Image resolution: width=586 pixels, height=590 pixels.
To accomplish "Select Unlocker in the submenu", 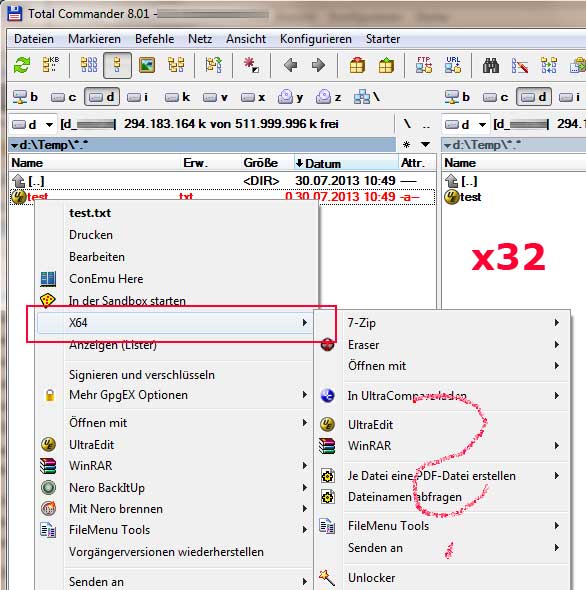I will (x=371, y=578).
